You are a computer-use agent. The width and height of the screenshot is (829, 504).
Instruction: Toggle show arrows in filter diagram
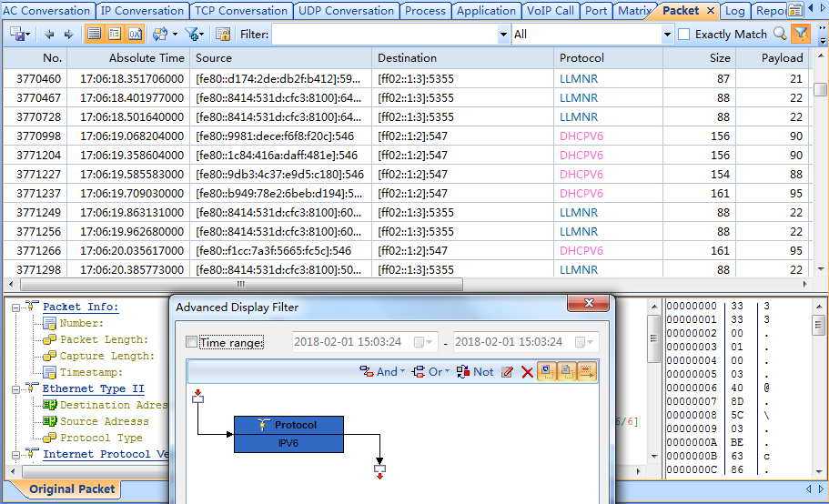586,372
